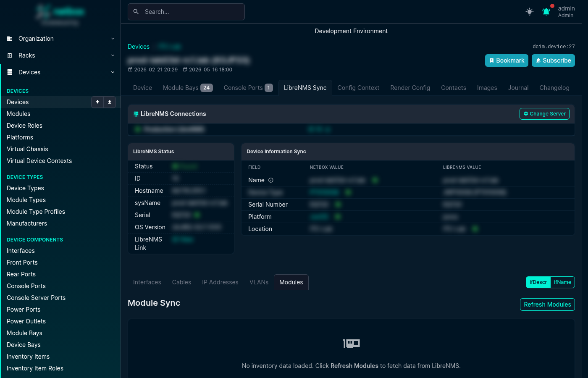Image resolution: width=588 pixels, height=378 pixels.
Task: Open the Console Ports tab
Action: pos(248,88)
